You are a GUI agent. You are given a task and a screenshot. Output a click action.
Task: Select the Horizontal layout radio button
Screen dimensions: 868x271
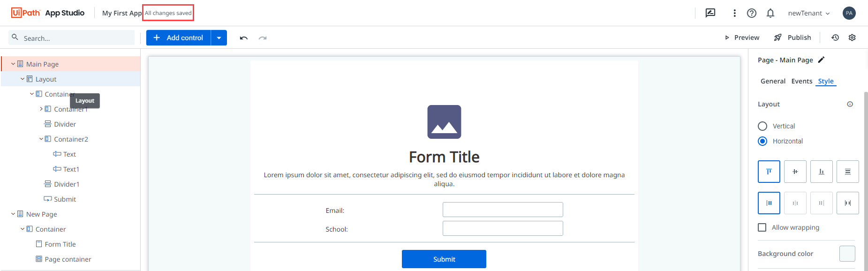pyautogui.click(x=762, y=141)
